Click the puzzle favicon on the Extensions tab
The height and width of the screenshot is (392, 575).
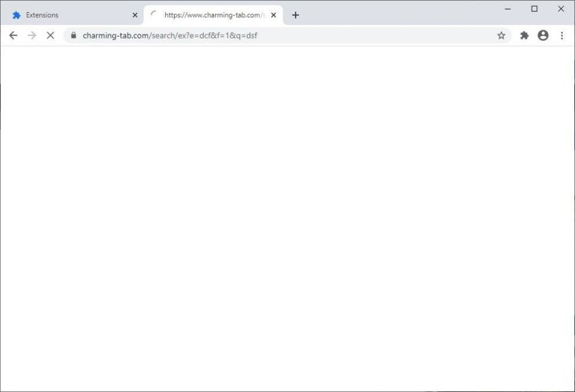coord(16,14)
